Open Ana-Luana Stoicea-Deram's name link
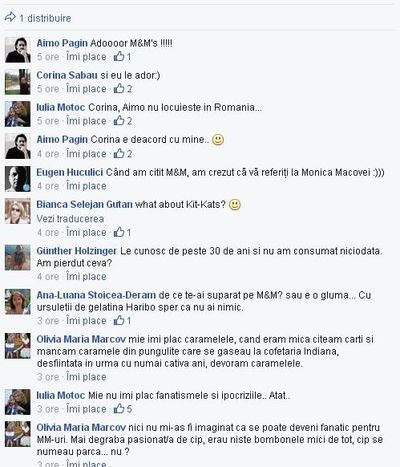400x467 pixels. click(x=96, y=295)
